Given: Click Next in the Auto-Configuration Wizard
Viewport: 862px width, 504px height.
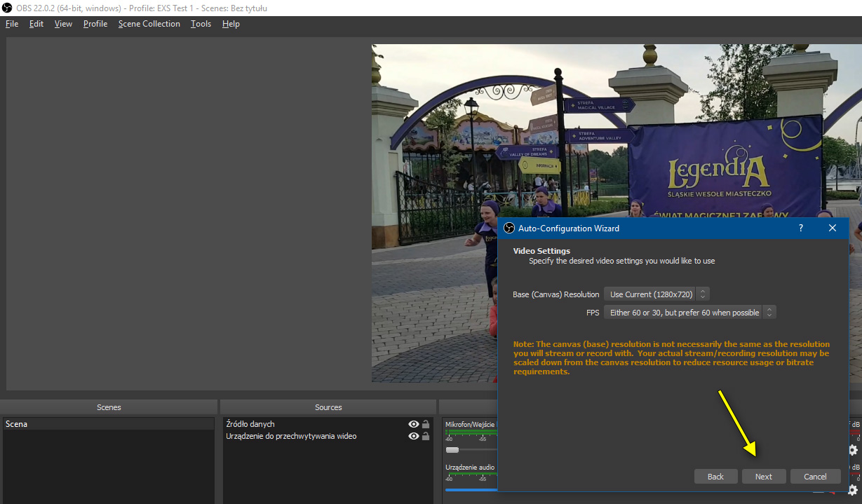Looking at the screenshot, I should tap(763, 477).
